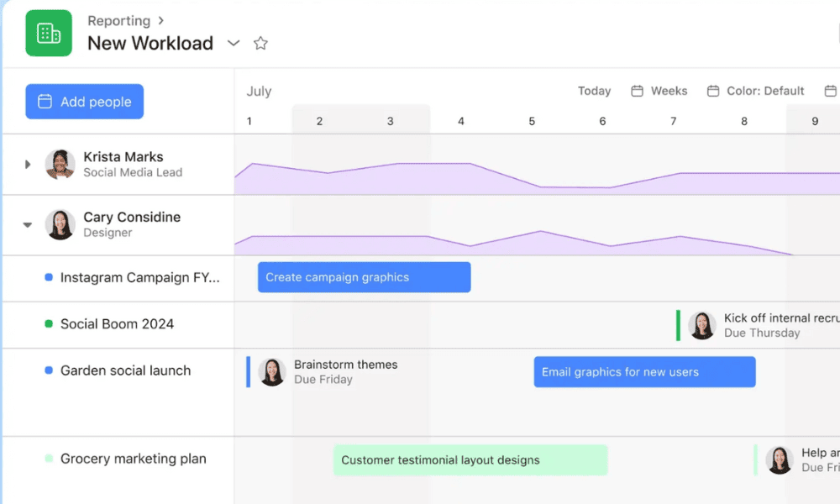This screenshot has height=504, width=840.
Task: Click avatar beside Brainstorm themes task
Action: point(272,372)
